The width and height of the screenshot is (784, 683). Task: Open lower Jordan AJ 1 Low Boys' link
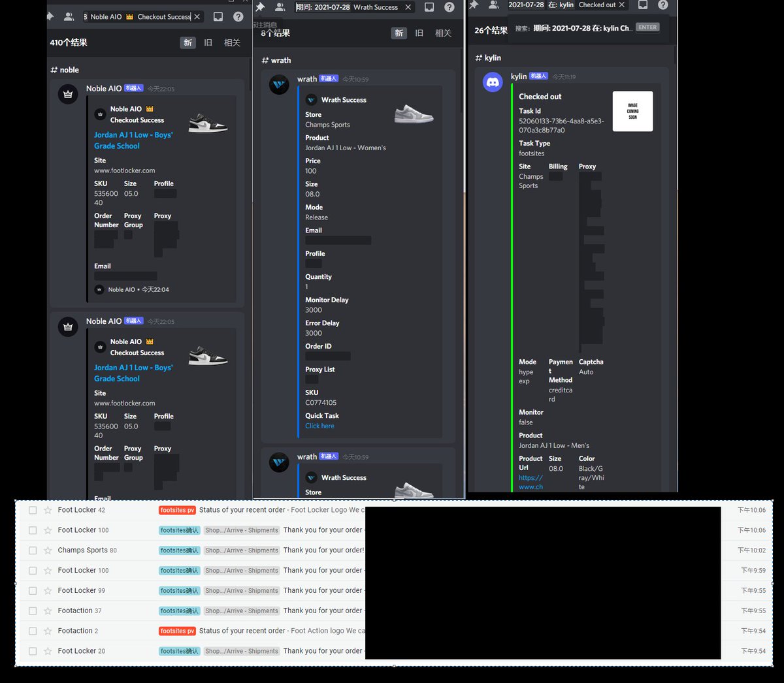pos(133,373)
